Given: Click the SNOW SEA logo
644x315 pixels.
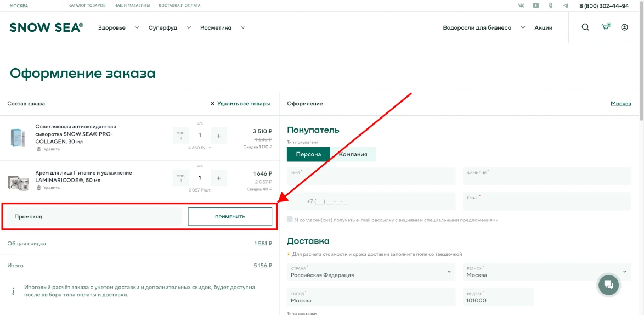Looking at the screenshot, I should pos(47,27).
